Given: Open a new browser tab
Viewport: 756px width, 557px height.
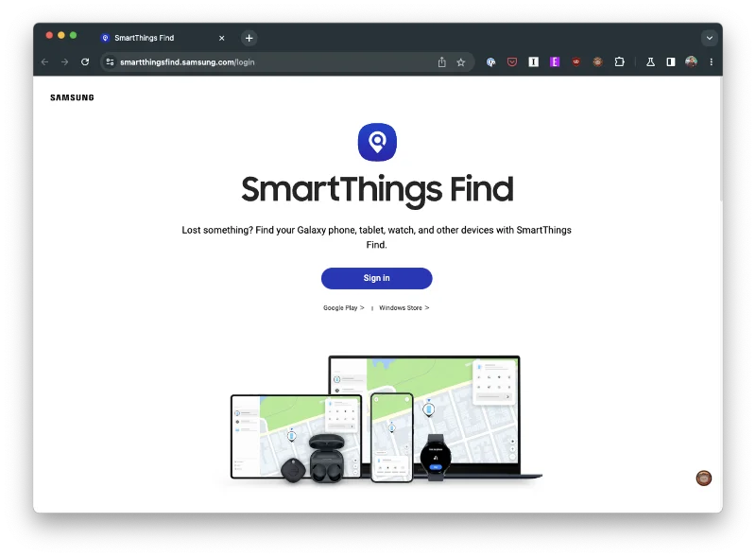Looking at the screenshot, I should coord(249,38).
